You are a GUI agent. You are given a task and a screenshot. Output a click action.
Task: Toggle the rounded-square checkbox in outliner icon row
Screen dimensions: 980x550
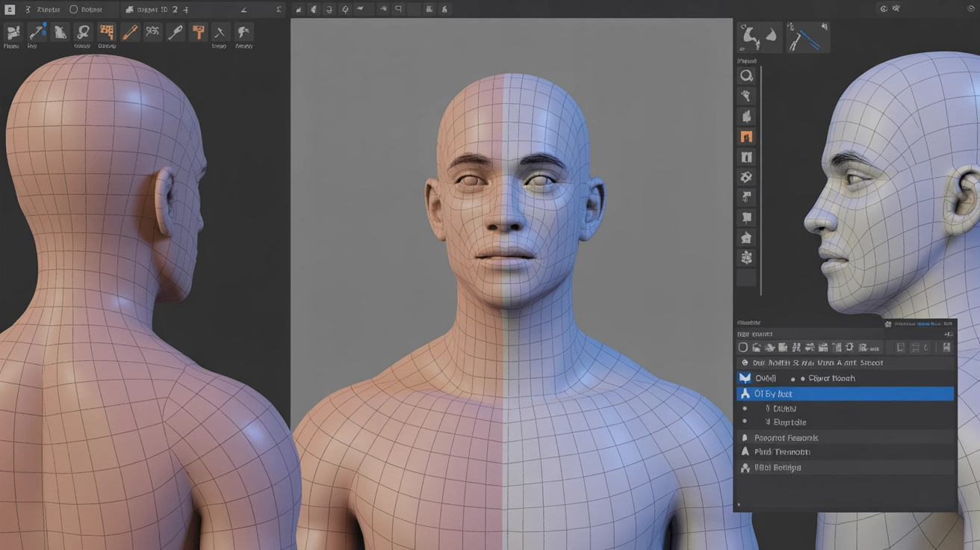[x=743, y=347]
